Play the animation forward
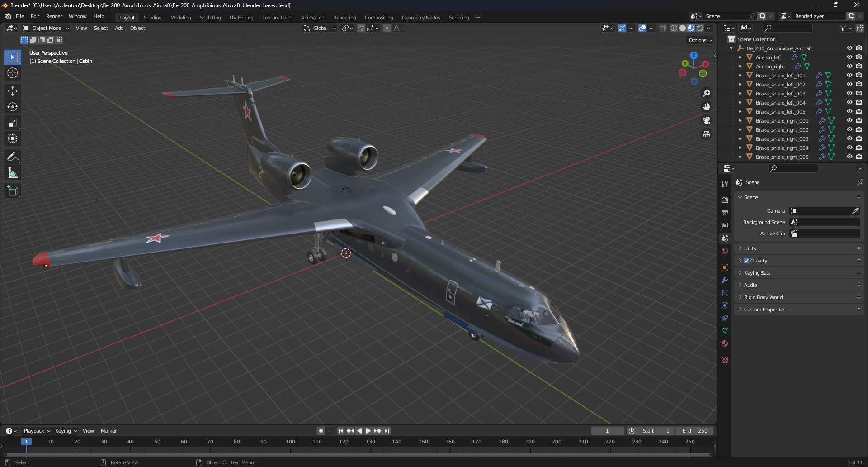Screen dimensions: 868x467 point(368,431)
